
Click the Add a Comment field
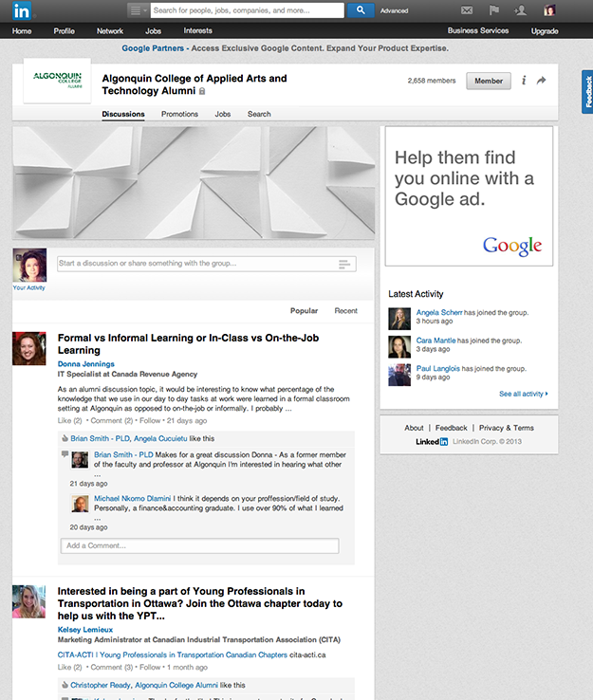[x=200, y=545]
